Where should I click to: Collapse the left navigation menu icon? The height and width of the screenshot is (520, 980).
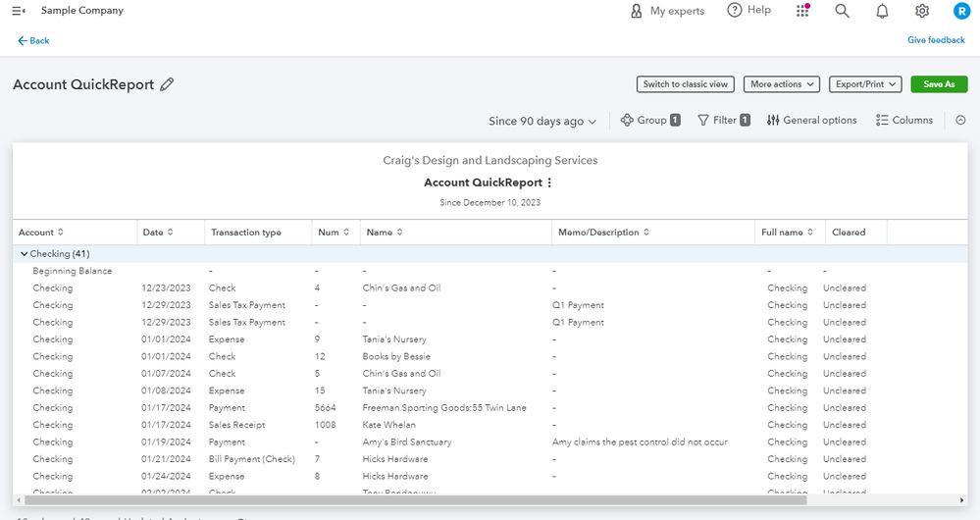[19, 11]
